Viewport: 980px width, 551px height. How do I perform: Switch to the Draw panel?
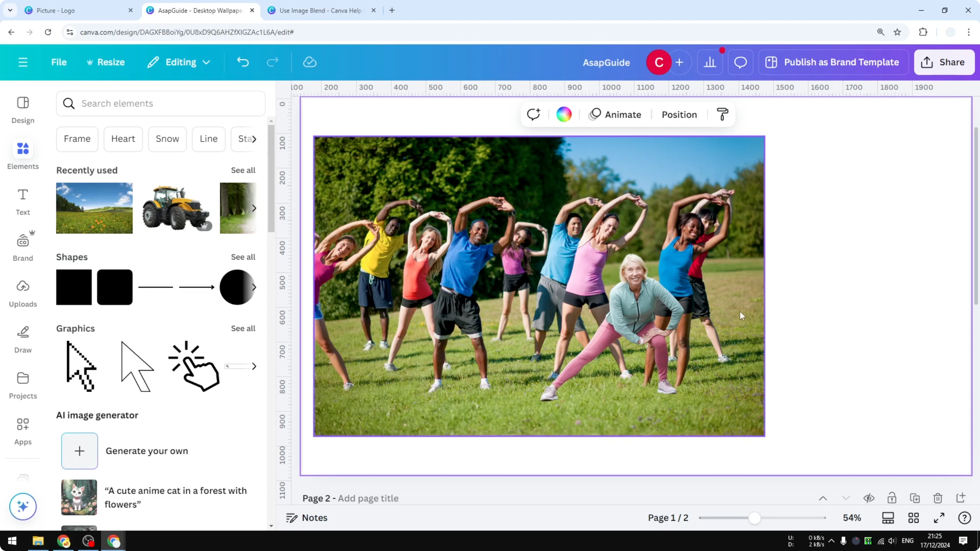pos(22,338)
